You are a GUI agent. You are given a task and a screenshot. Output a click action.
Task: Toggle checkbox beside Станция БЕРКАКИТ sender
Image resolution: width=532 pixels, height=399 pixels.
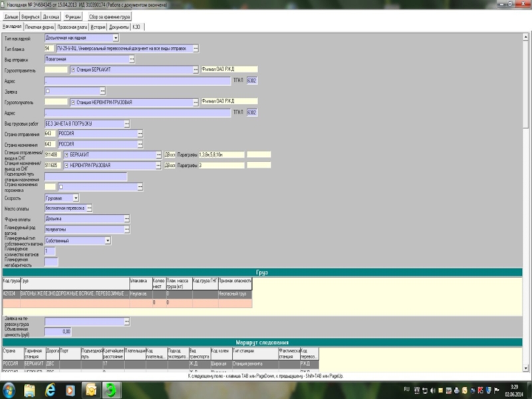point(74,69)
